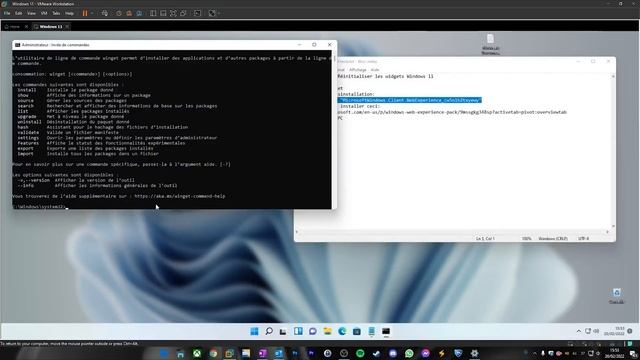Click the 'uninstall' command line in prompt

[73, 122]
